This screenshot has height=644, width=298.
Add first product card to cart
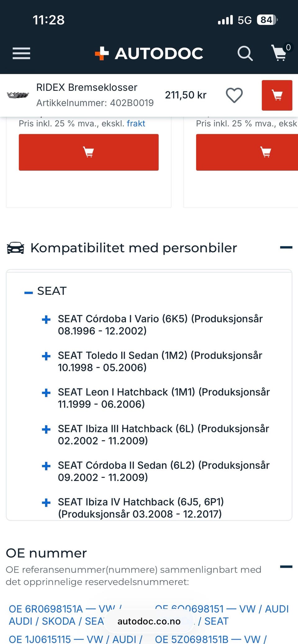88,152
